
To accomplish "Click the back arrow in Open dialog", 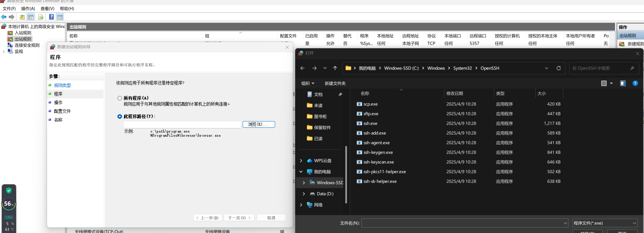I will click(302, 68).
